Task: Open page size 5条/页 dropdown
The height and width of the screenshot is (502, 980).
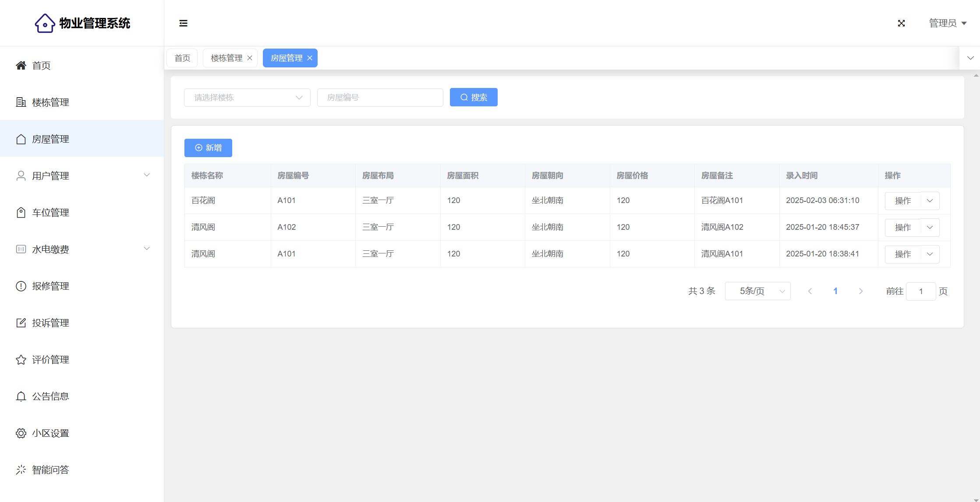Action: pyautogui.click(x=757, y=291)
